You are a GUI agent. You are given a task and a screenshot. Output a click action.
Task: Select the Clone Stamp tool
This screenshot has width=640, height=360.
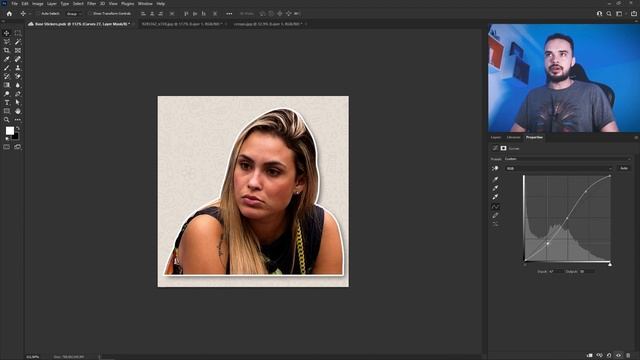[x=18, y=68]
